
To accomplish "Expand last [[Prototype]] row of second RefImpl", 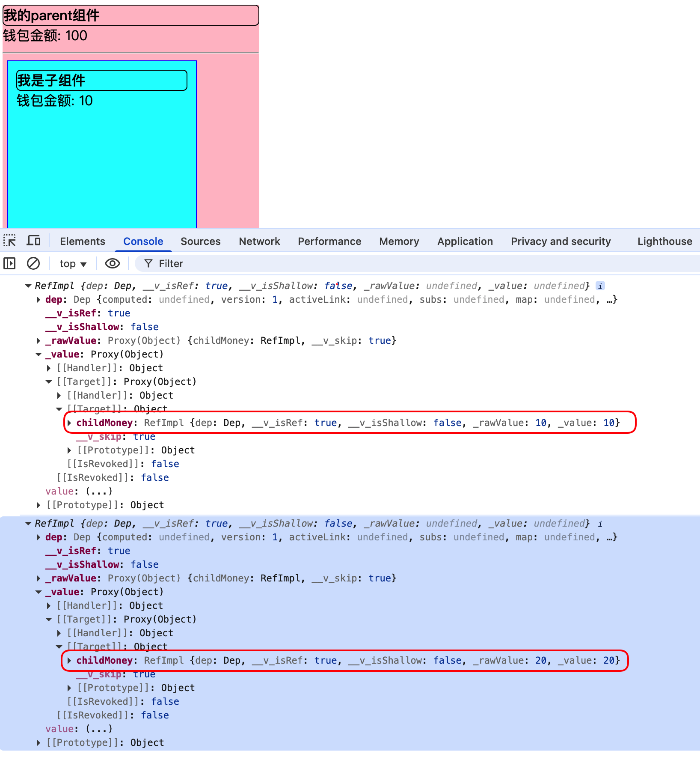I will pyautogui.click(x=39, y=743).
